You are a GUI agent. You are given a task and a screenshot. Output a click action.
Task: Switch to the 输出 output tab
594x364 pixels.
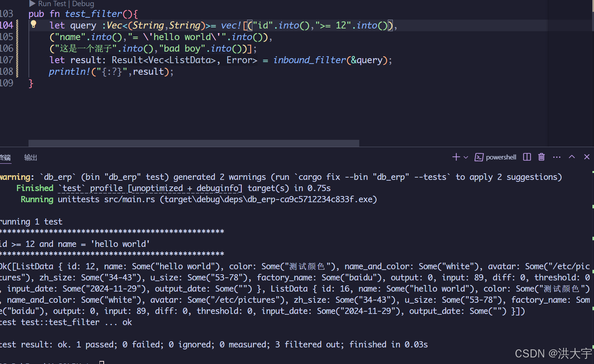(x=30, y=158)
